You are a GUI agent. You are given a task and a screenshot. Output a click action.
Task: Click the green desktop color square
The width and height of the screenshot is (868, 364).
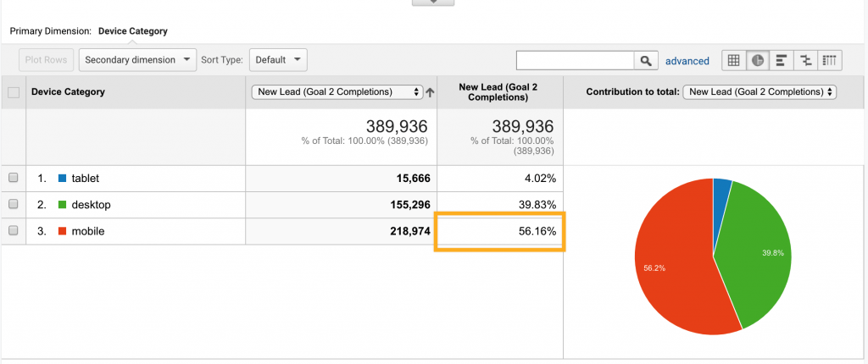pyautogui.click(x=62, y=205)
